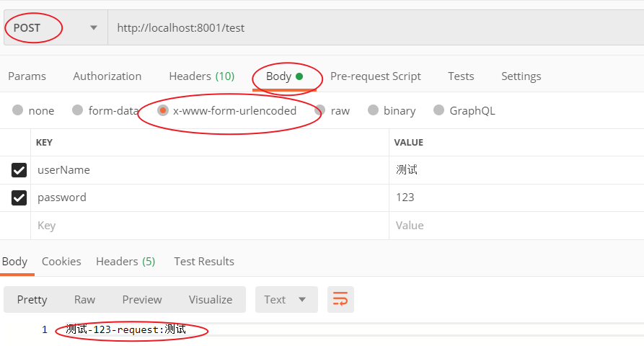Click the userName key cell

(x=210, y=170)
